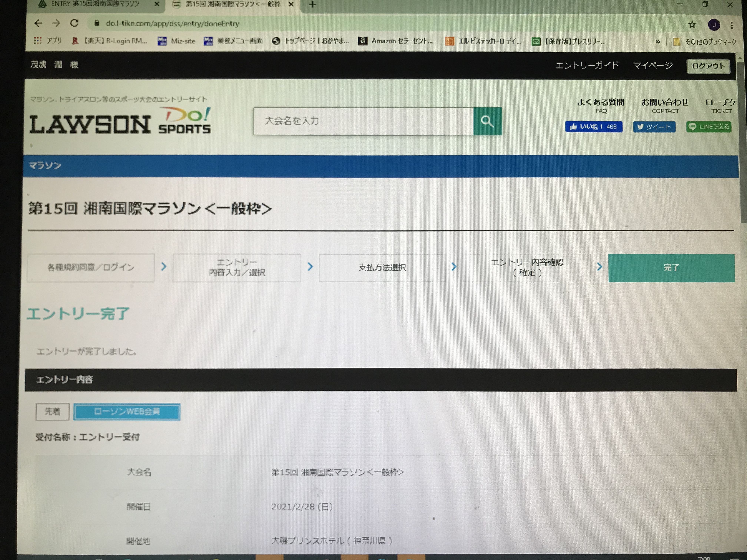This screenshot has width=747, height=560.
Task: Open エントリーガイド link
Action: coord(587,65)
